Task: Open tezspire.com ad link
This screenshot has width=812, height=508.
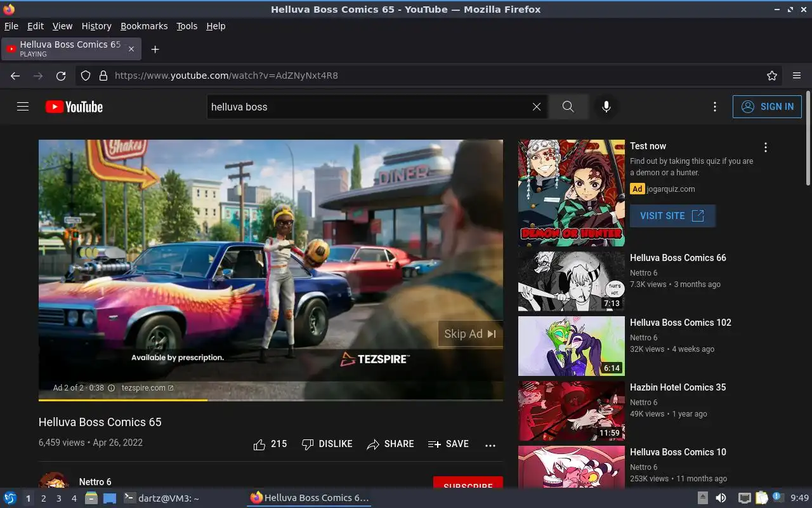Action: click(147, 388)
